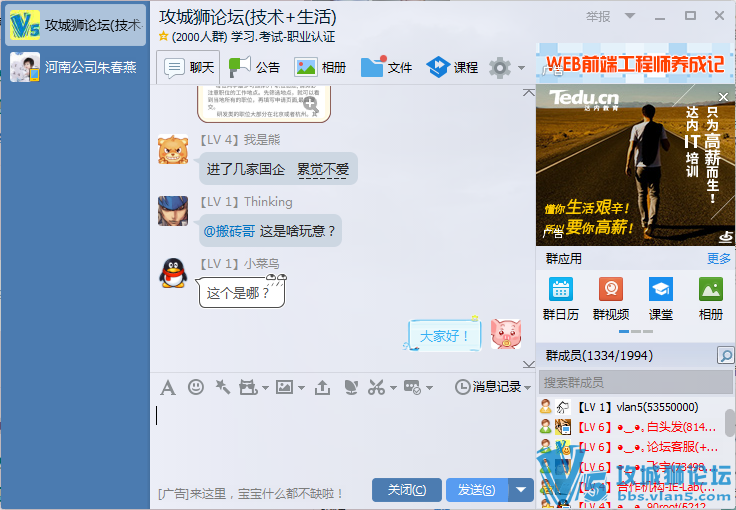The width and height of the screenshot is (736, 510).
Task: Click the 更多 more apps link
Action: coord(718,259)
